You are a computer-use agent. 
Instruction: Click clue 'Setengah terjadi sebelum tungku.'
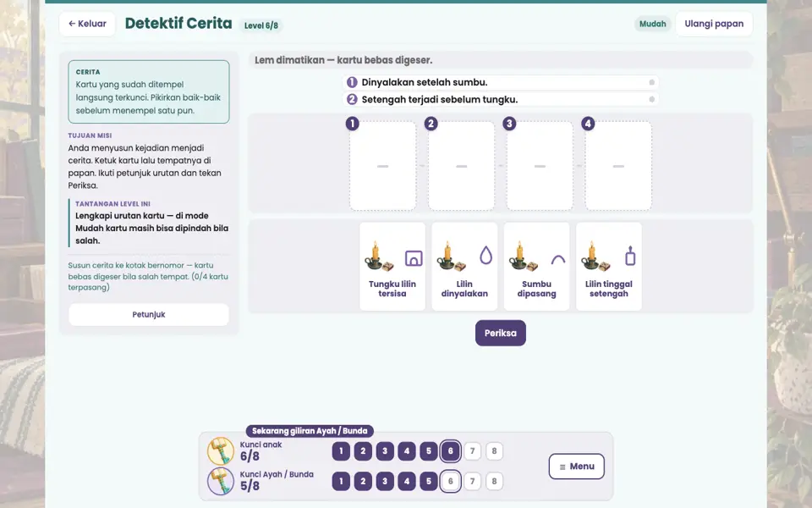click(x=500, y=100)
